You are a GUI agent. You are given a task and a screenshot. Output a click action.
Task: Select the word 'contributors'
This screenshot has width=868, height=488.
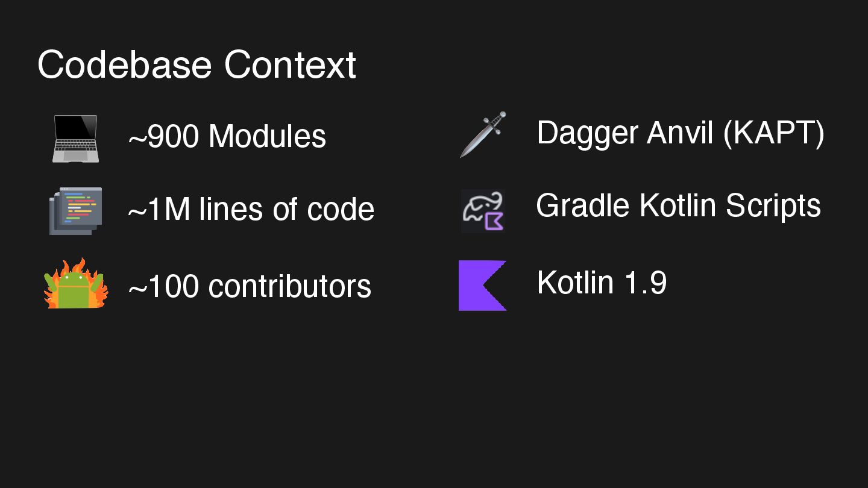289,286
